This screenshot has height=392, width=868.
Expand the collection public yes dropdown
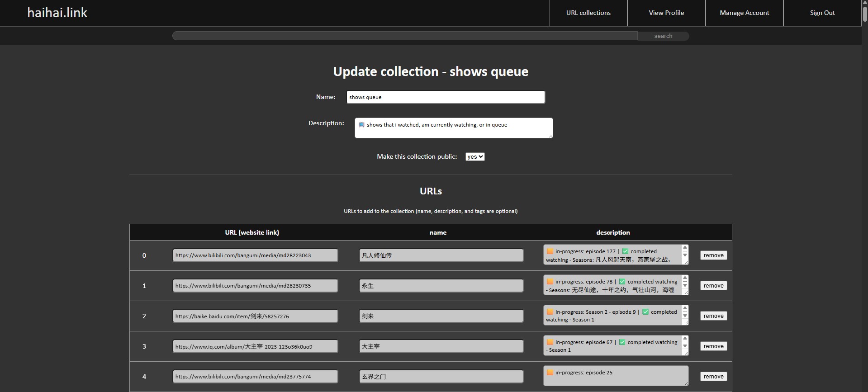[474, 156]
